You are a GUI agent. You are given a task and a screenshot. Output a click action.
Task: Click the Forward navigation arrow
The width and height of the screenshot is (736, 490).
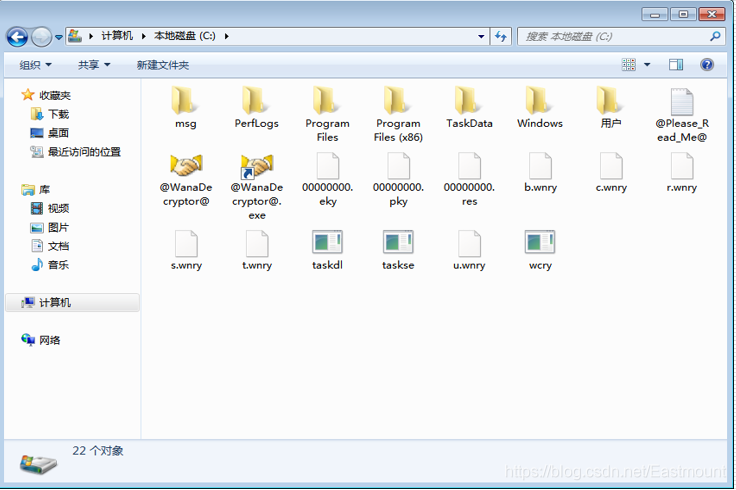41,37
